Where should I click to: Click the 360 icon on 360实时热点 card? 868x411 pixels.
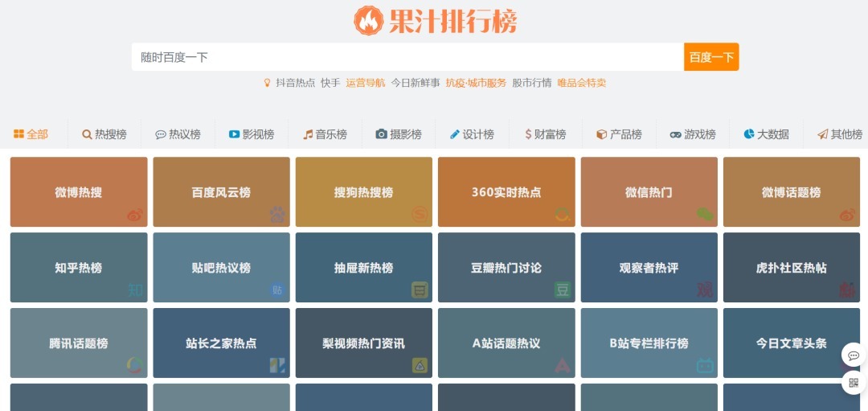click(x=563, y=215)
